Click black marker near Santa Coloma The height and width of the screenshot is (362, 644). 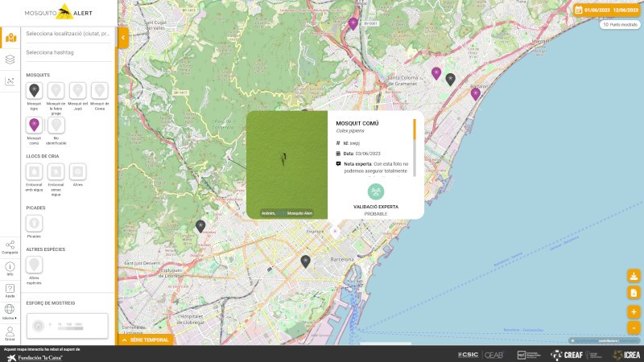pyautogui.click(x=451, y=79)
